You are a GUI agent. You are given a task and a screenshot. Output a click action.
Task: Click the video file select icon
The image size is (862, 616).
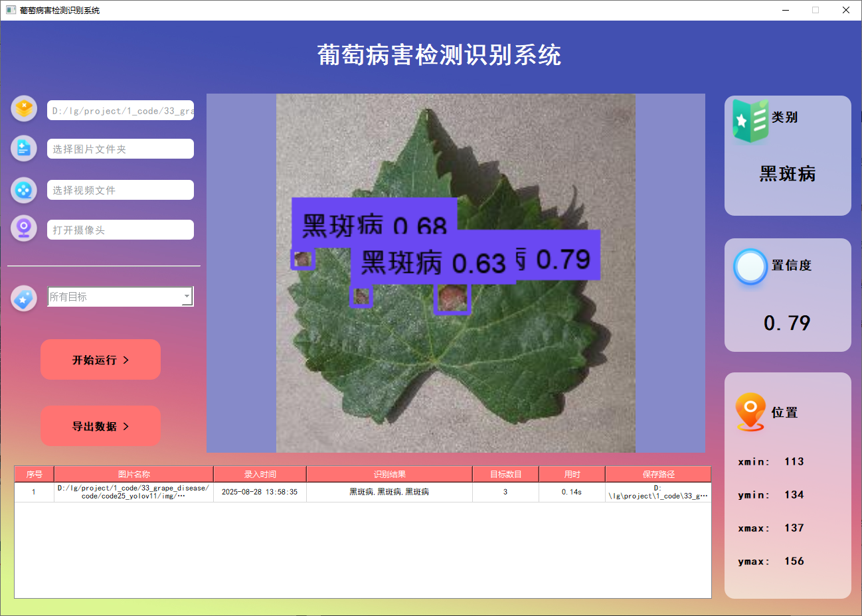coord(24,190)
